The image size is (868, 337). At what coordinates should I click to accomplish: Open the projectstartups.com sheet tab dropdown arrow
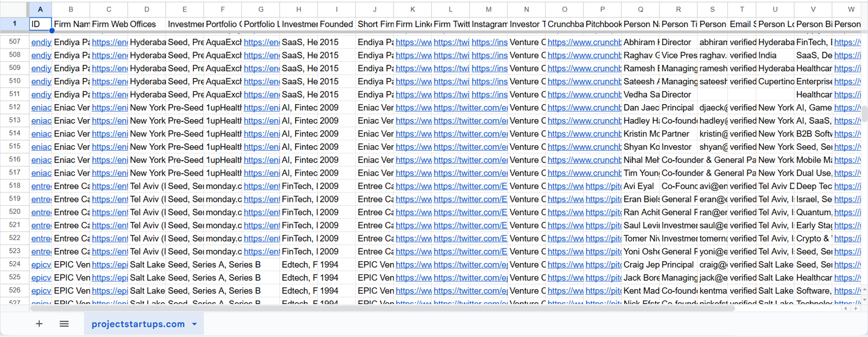[194, 324]
